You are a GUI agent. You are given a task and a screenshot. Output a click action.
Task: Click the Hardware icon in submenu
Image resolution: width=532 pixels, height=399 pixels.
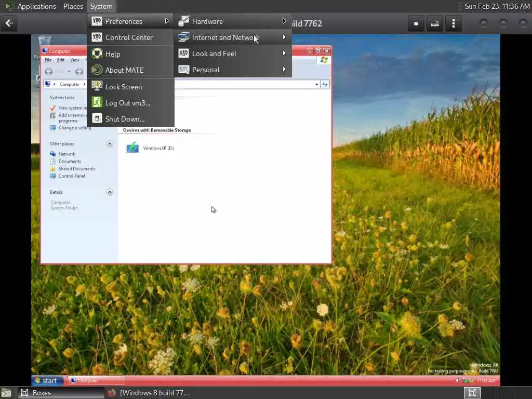[183, 21]
